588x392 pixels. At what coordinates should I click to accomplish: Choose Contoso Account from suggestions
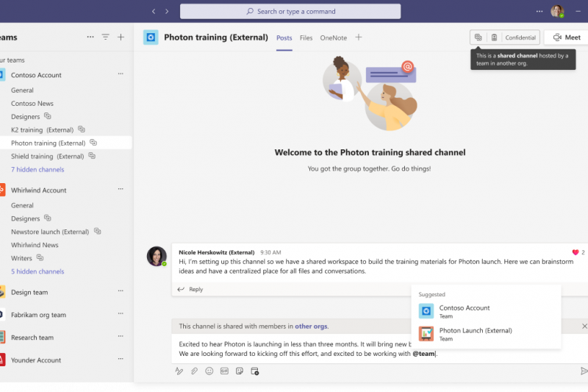click(x=486, y=311)
